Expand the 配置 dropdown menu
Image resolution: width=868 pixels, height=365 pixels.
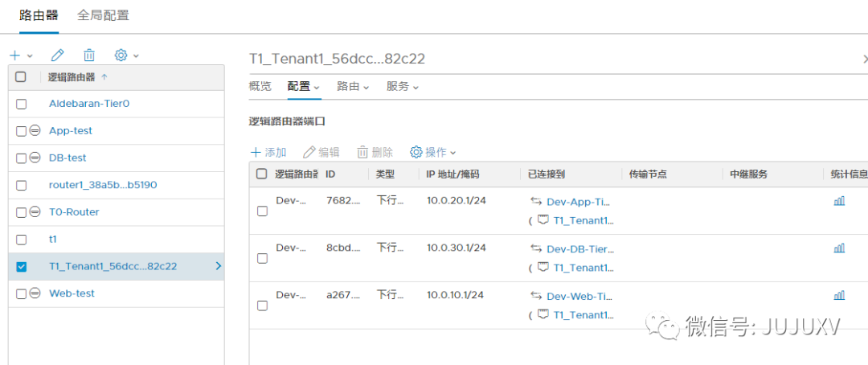click(x=304, y=86)
